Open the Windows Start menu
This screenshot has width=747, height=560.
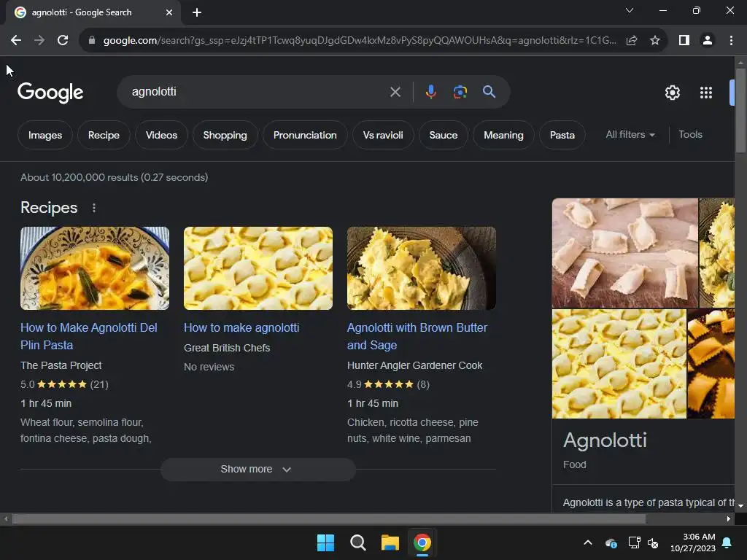point(326,542)
